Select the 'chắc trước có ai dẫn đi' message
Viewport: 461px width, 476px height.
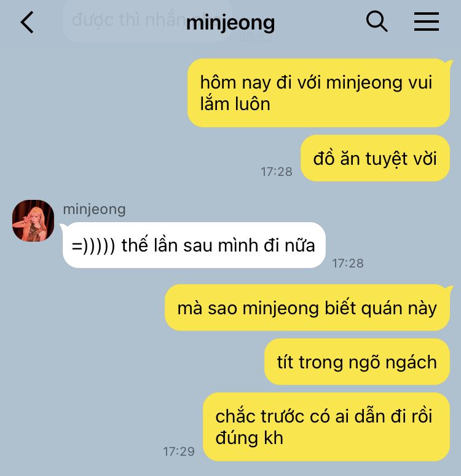(x=326, y=427)
